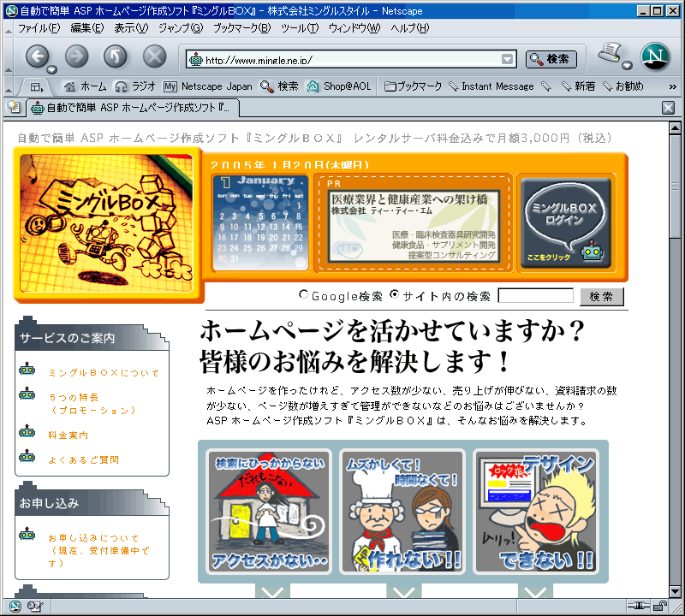The height and width of the screenshot is (616, 685).
Task: Focus the URL address field
Action: click(x=352, y=59)
